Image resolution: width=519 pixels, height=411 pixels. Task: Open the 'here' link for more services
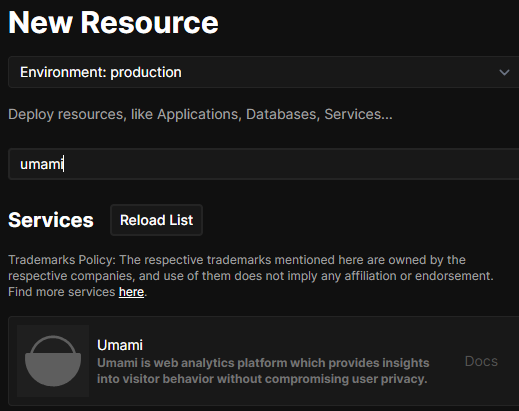tap(131, 292)
